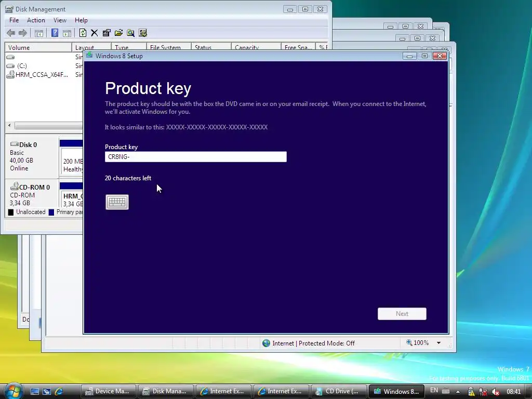This screenshot has width=532, height=399.
Task: Show hidden tray icons arrow
Action: point(458,392)
